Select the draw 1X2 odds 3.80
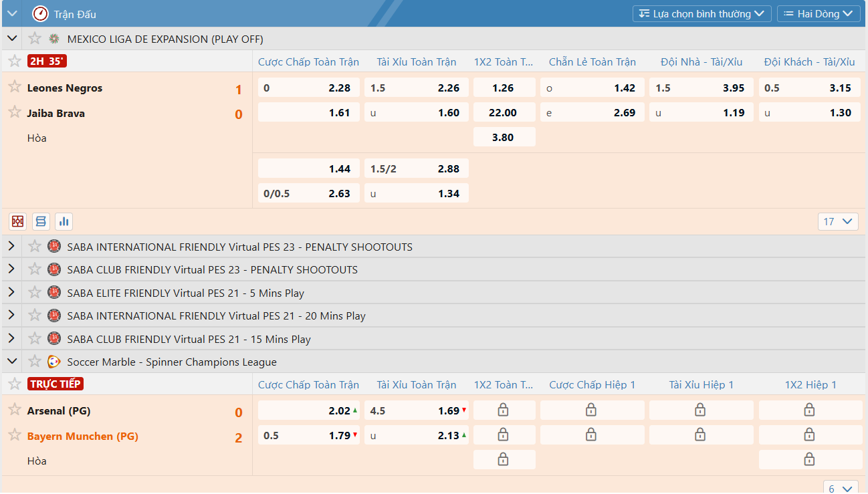 tap(504, 137)
